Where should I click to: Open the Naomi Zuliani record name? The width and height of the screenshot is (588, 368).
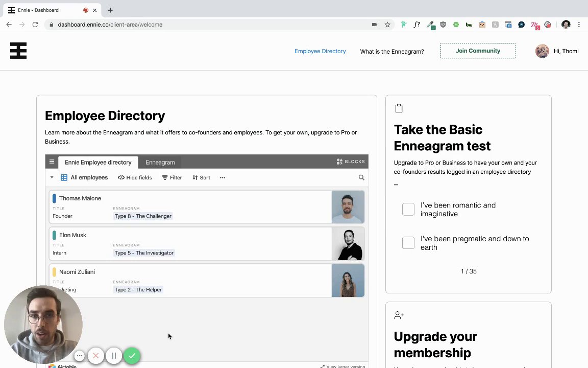click(x=77, y=272)
